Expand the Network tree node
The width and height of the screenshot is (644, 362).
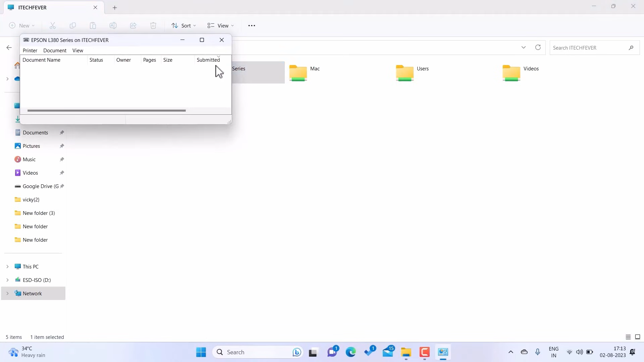(x=7, y=293)
